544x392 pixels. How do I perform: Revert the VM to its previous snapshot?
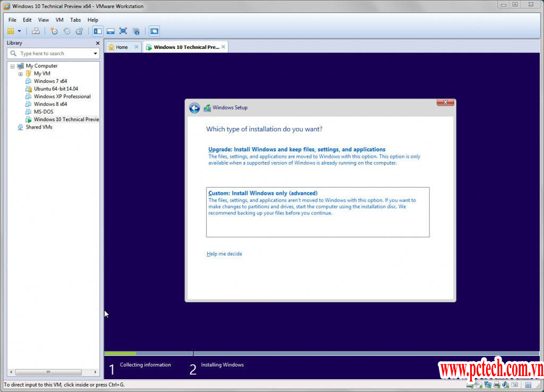66,31
